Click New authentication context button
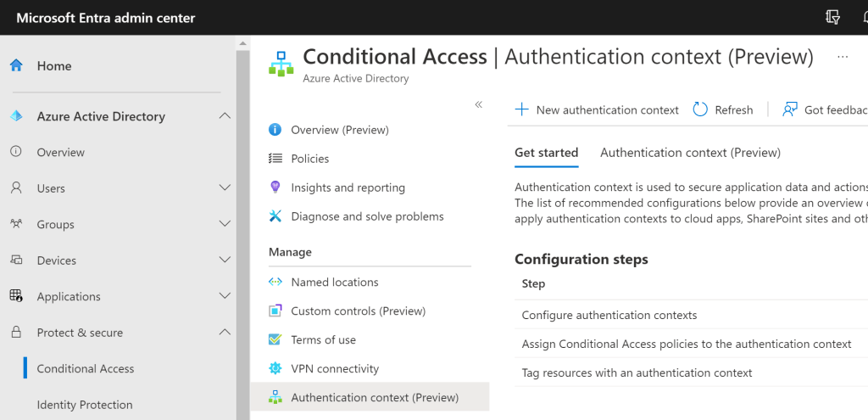Image resolution: width=868 pixels, height=420 pixels. (597, 109)
